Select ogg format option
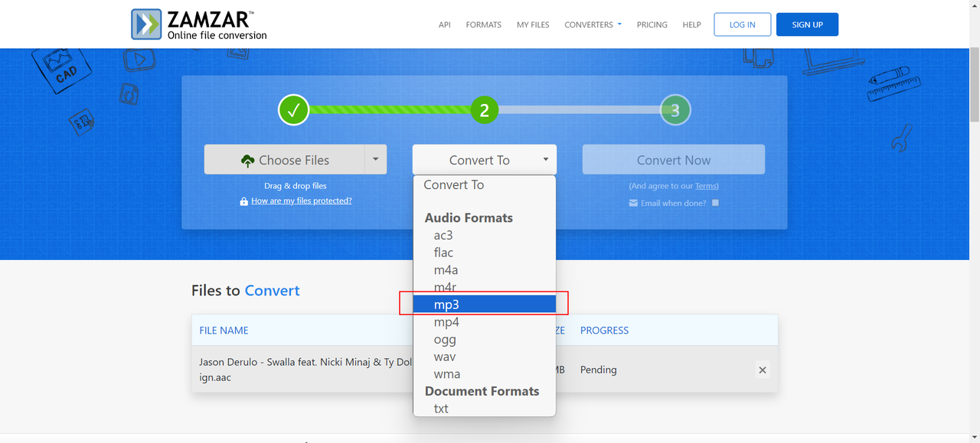The height and width of the screenshot is (443, 980). (485, 339)
